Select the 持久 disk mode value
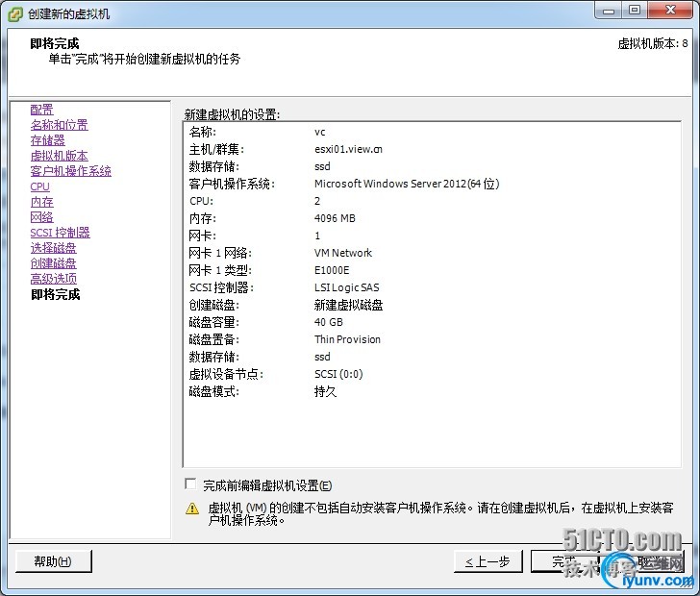This screenshot has width=700, height=596. click(325, 391)
